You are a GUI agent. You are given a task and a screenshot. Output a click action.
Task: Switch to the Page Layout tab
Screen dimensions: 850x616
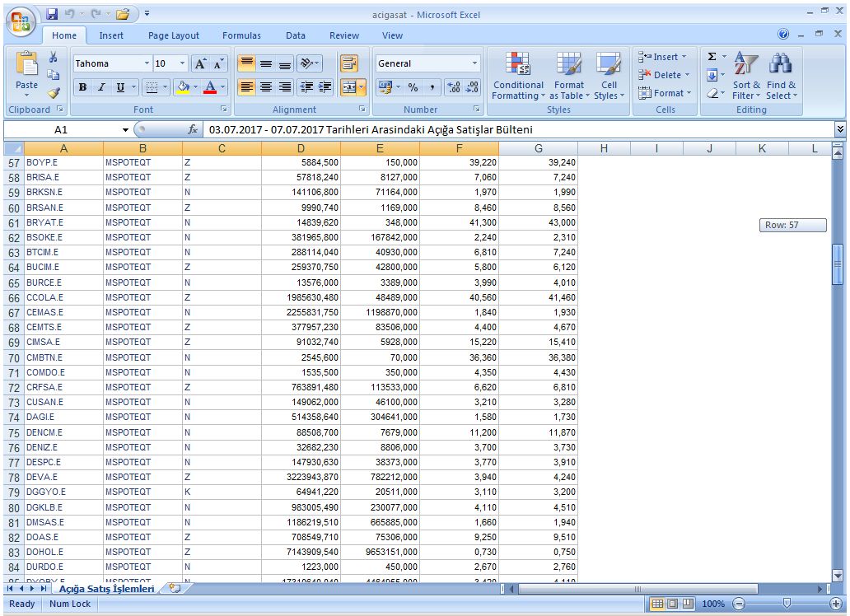174,35
